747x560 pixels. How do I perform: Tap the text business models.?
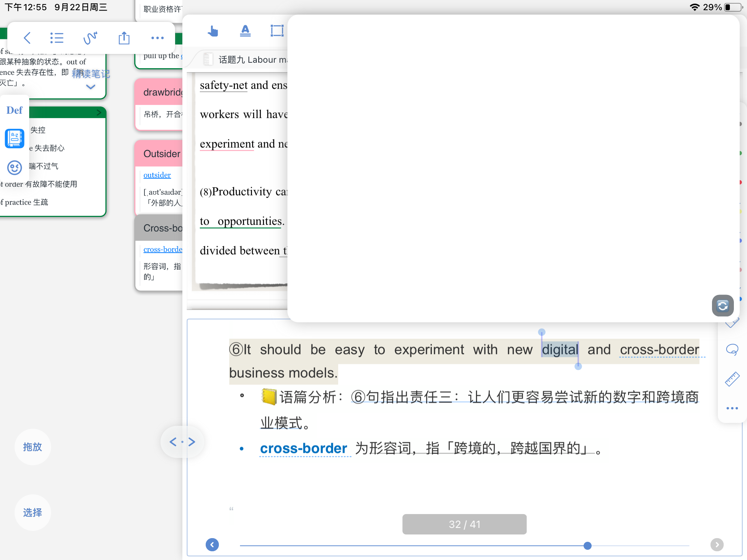pos(283,373)
